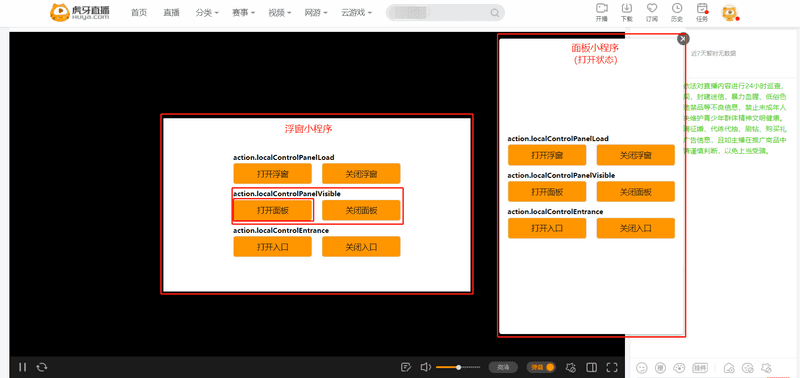Expand the 赛事 events dropdown
The height and width of the screenshot is (378, 800).
point(243,13)
